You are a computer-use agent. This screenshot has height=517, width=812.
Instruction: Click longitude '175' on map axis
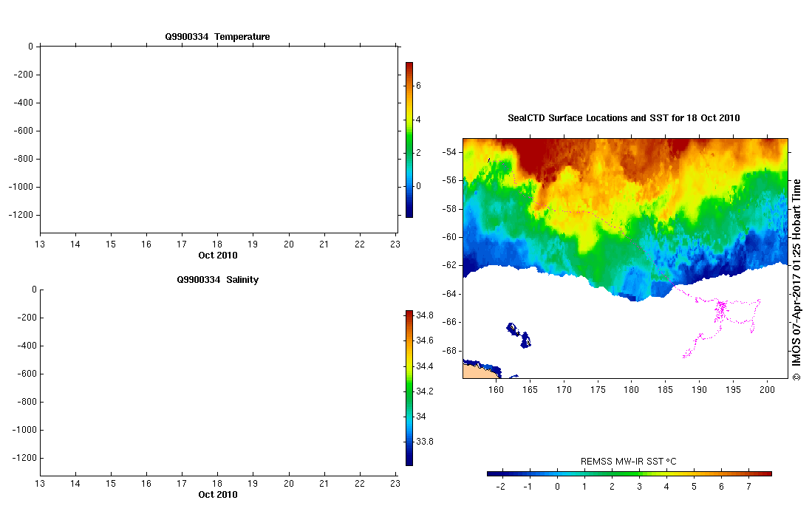point(598,390)
